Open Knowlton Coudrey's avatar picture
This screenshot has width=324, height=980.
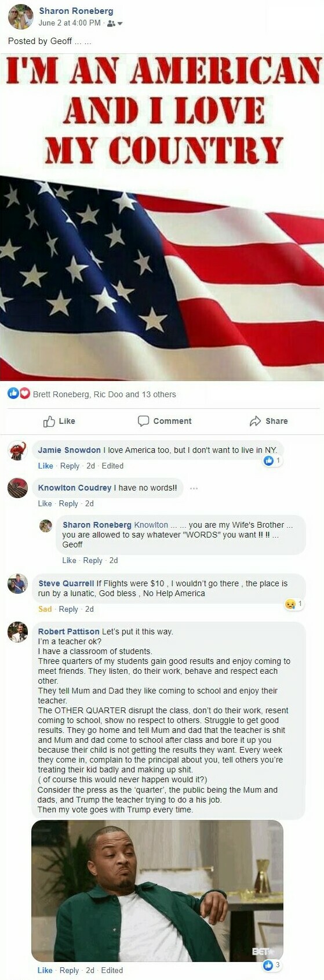click(17, 488)
